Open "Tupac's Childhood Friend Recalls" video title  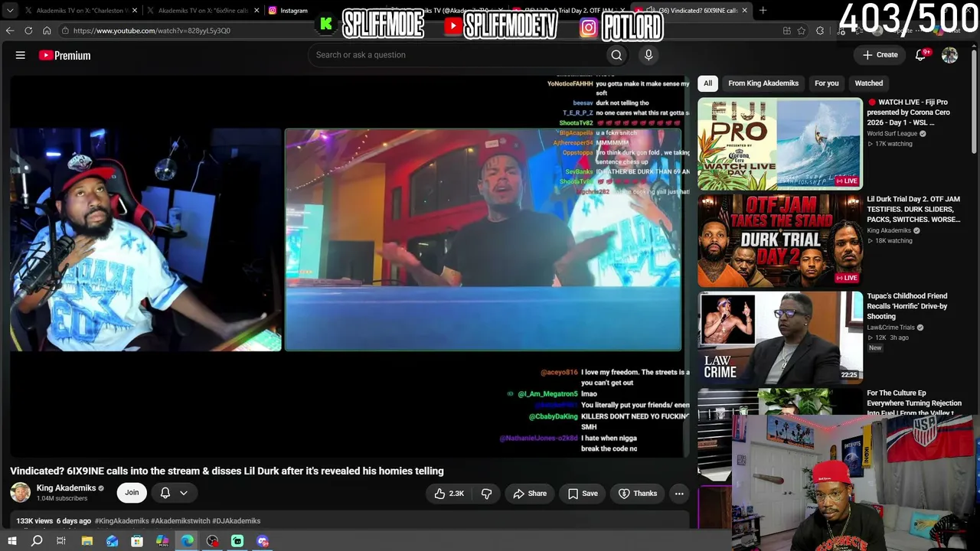(x=907, y=306)
